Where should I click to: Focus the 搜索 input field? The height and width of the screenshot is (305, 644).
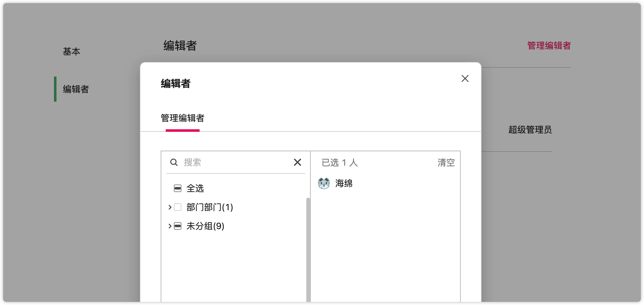pos(235,162)
